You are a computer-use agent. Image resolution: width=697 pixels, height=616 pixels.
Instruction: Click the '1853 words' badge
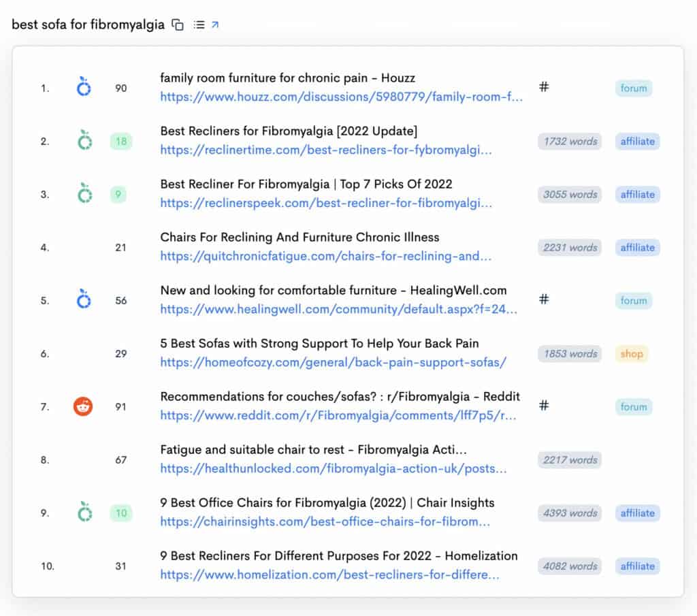(x=570, y=354)
